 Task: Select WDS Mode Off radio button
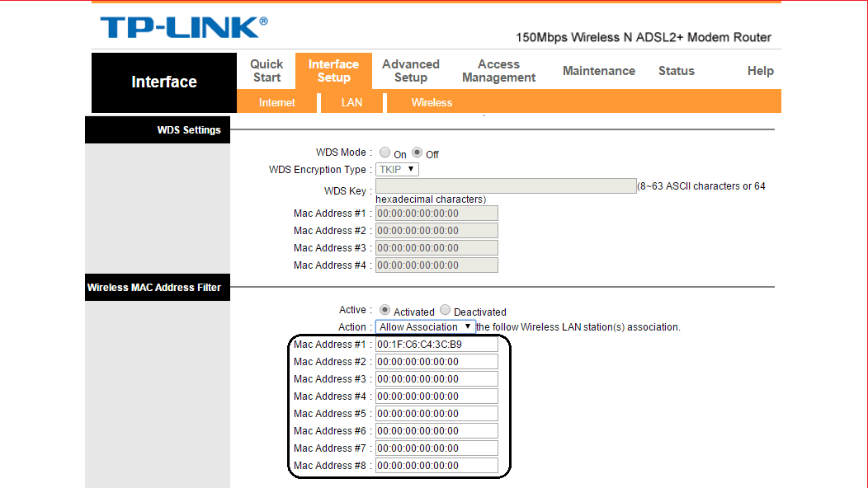pos(417,152)
